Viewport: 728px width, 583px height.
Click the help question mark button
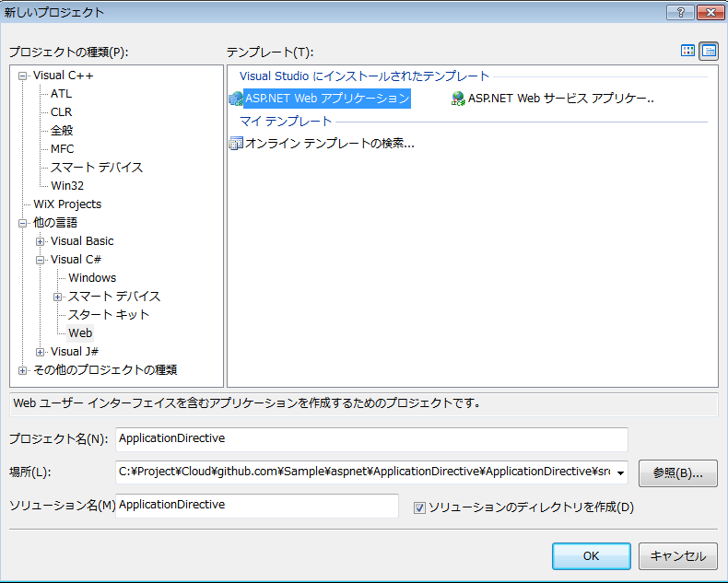[680, 13]
